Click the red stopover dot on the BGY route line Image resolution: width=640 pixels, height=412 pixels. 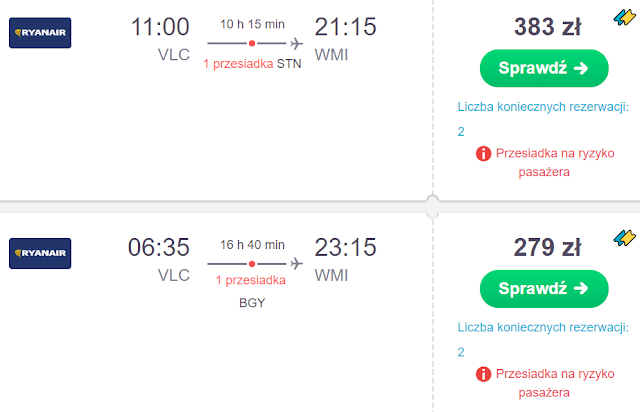point(252,264)
